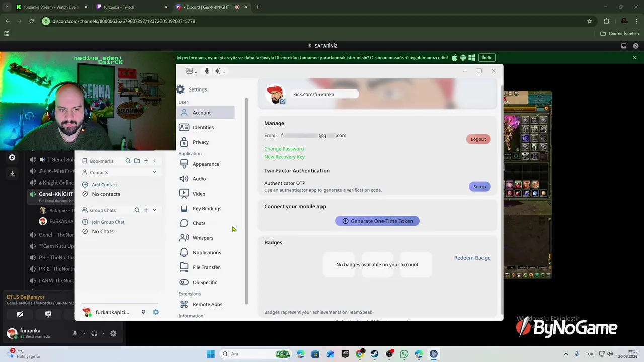Switch to furxanka Stream Kick tab
The height and width of the screenshot is (362, 644).
coord(51,7)
